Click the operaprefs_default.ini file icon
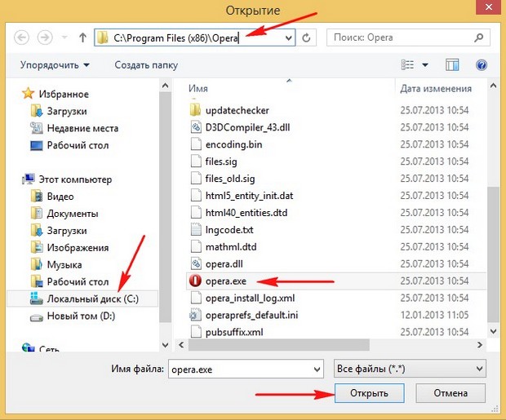This screenshot has width=506, height=420. pyautogui.click(x=196, y=315)
